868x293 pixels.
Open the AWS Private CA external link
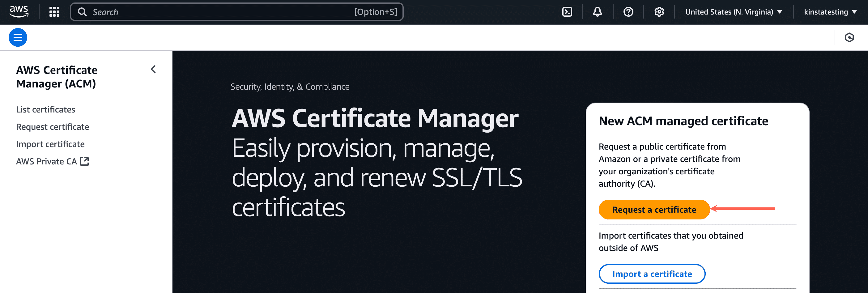(x=52, y=161)
